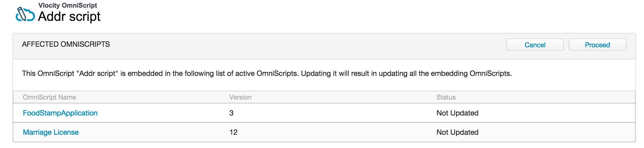The image size is (644, 148).
Task: Click the OmniScript cloud and pencil icon
Action: pos(25,14)
